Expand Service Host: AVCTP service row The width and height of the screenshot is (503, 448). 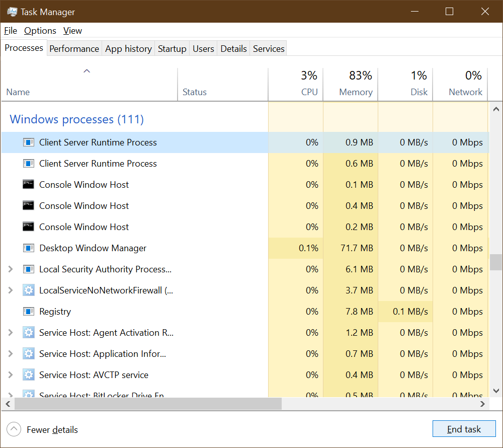click(10, 375)
